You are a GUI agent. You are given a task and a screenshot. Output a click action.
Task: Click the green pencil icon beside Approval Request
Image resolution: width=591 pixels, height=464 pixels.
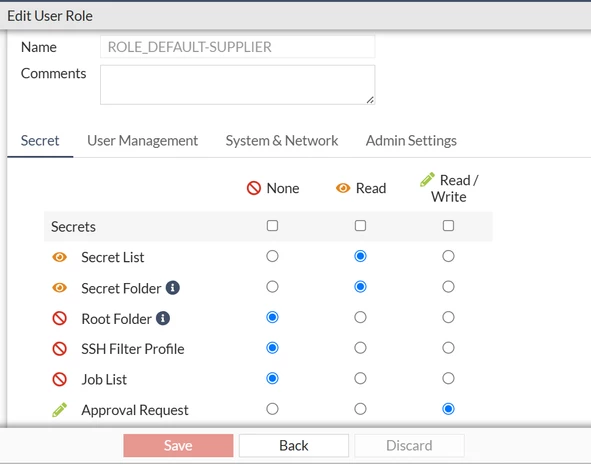[x=60, y=410]
